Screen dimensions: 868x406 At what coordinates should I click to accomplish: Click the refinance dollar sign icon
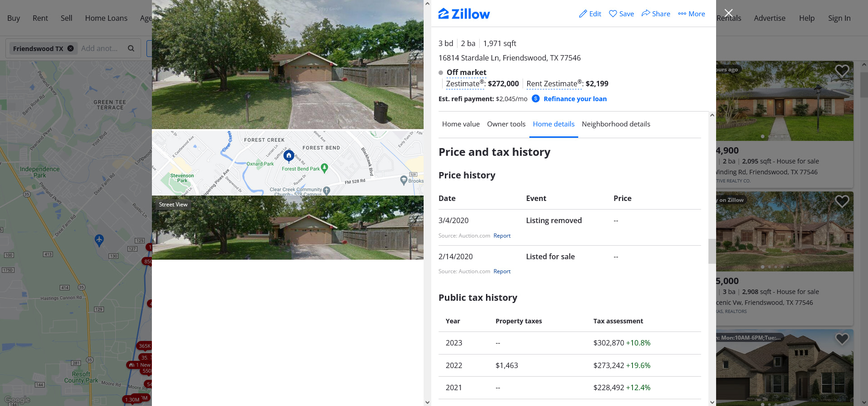(x=536, y=98)
